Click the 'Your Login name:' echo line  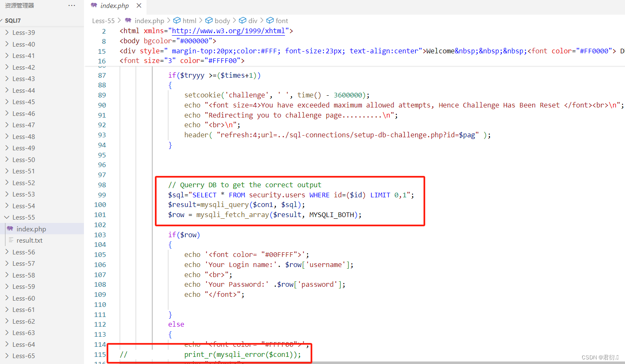269,264
